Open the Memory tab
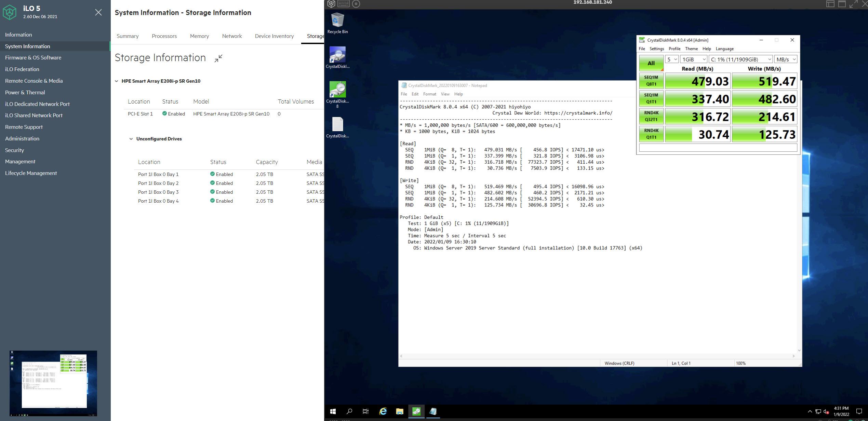 tap(199, 36)
